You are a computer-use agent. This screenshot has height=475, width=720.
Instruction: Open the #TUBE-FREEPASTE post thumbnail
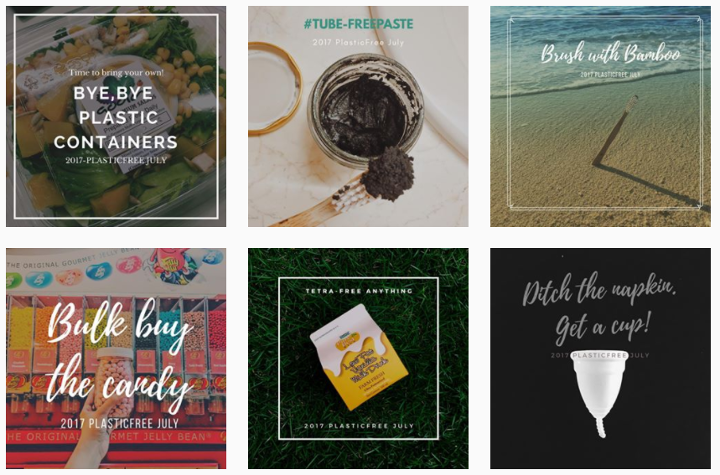[x=358, y=116]
